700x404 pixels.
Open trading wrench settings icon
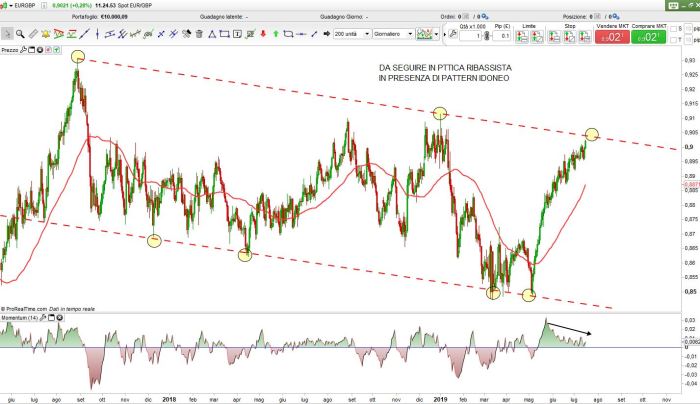[x=453, y=34]
